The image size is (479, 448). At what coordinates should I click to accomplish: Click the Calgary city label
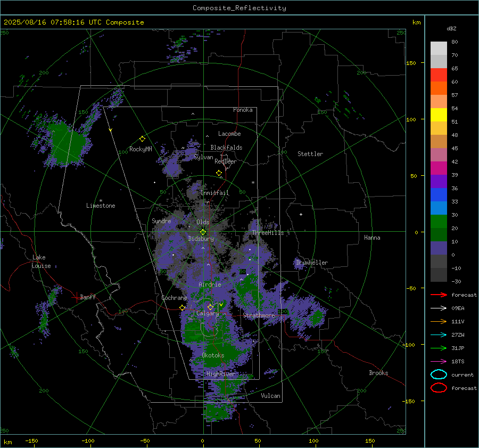[208, 313]
